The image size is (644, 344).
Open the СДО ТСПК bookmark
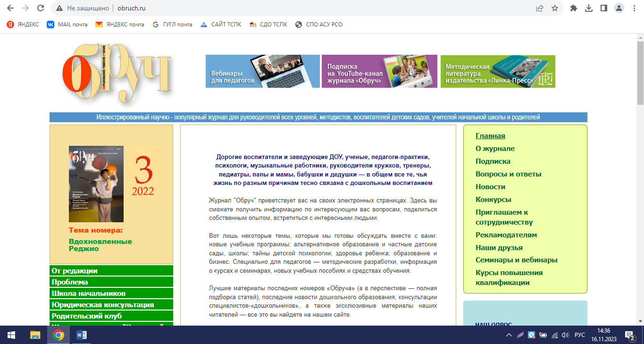[268, 25]
